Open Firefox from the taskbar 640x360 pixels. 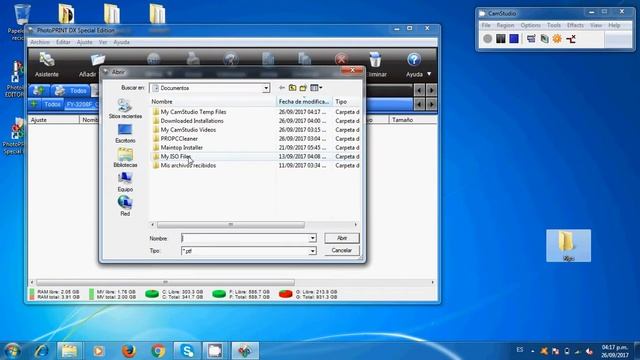129,351
